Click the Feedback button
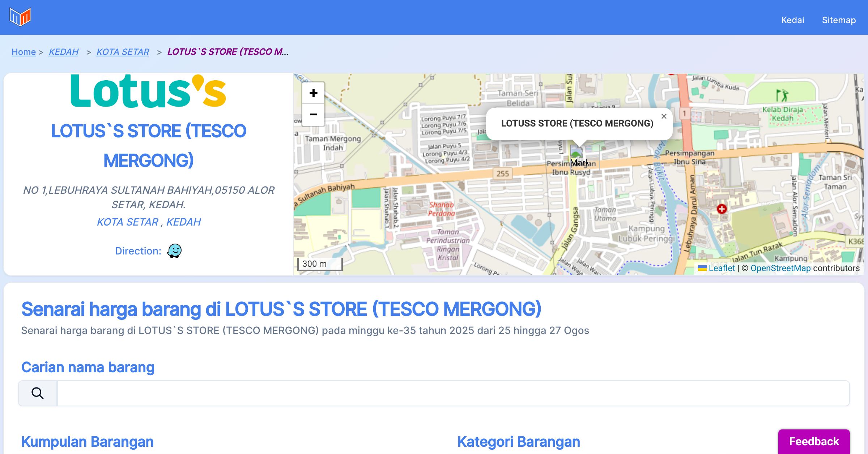868x454 pixels. pyautogui.click(x=814, y=441)
